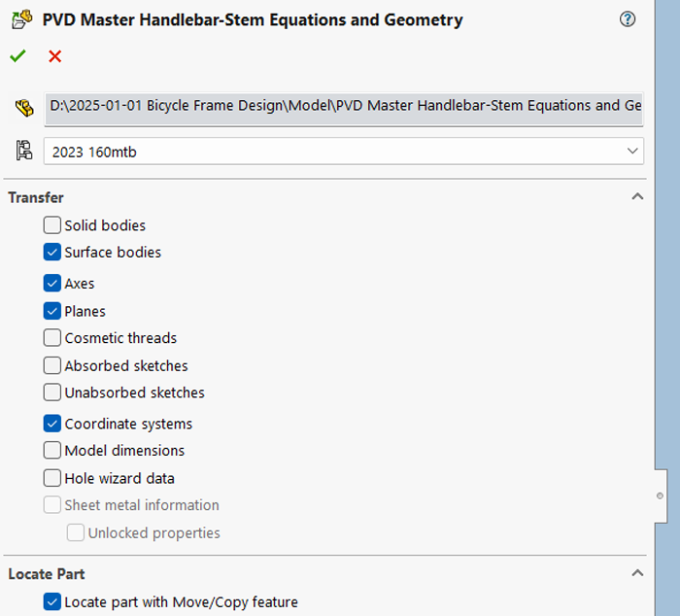This screenshot has width=680, height=616.
Task: Check the Hole wizard data box
Action: click(x=52, y=478)
